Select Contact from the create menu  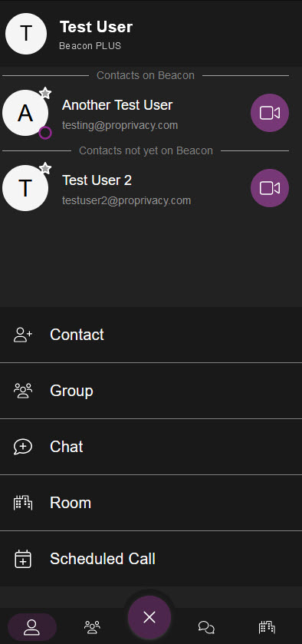pos(151,335)
